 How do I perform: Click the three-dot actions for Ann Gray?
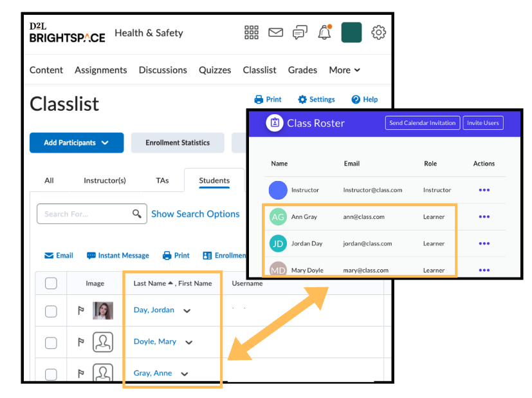click(484, 217)
